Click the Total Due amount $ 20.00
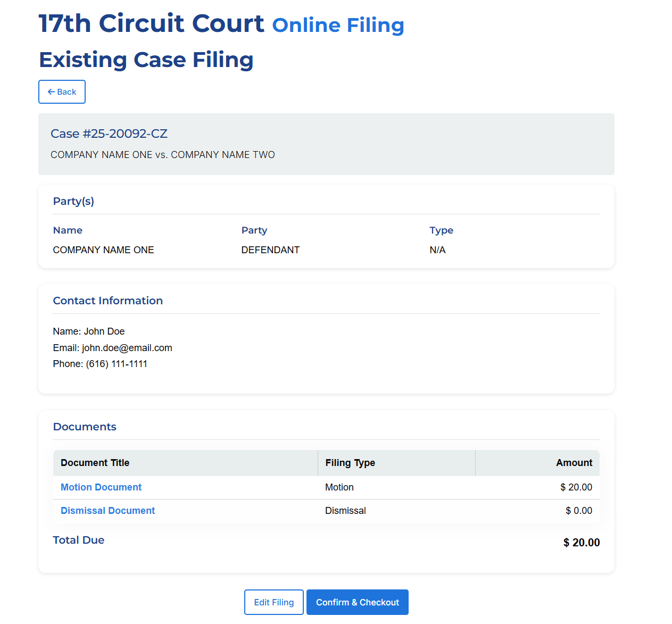Viewport: 672px width, 624px height. (581, 543)
